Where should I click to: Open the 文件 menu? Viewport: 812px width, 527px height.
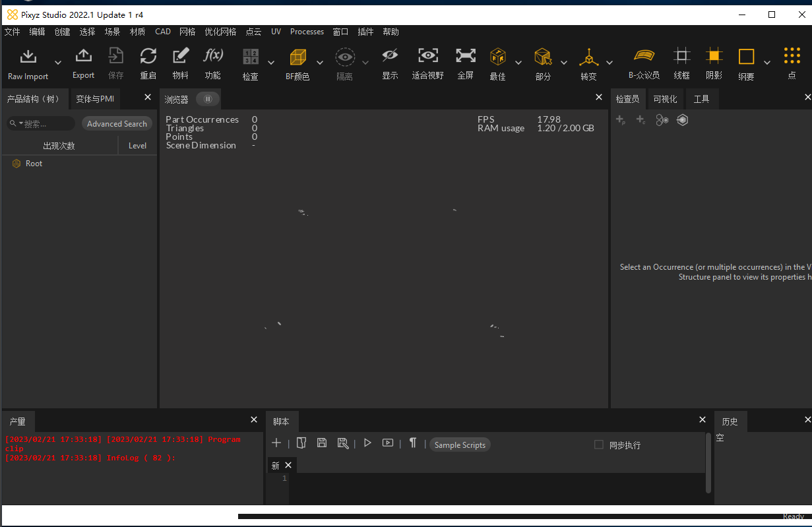click(13, 32)
